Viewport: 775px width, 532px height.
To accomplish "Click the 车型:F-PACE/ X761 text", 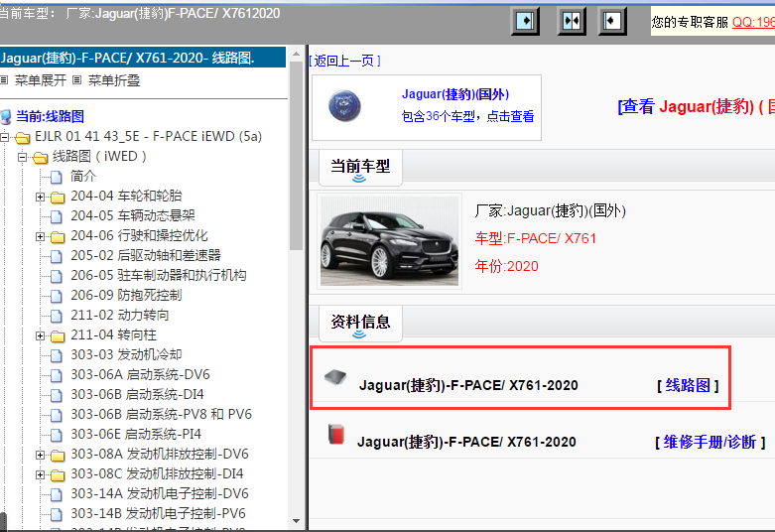I will tap(535, 239).
